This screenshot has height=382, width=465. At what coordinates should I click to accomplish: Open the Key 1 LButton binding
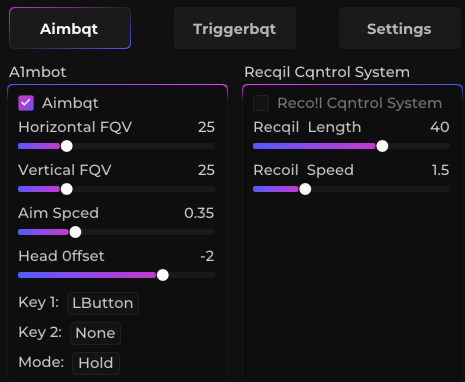(x=103, y=303)
